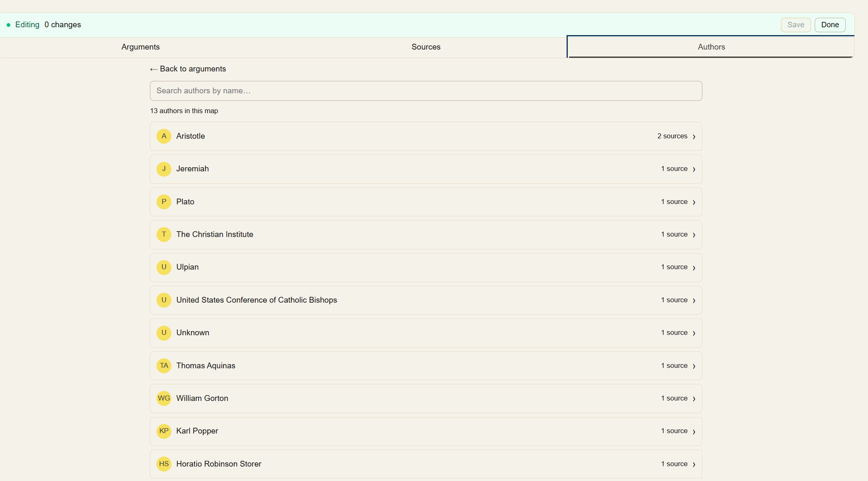Click Karl Popper's KP avatar icon
Image resolution: width=868 pixels, height=481 pixels.
point(164,431)
